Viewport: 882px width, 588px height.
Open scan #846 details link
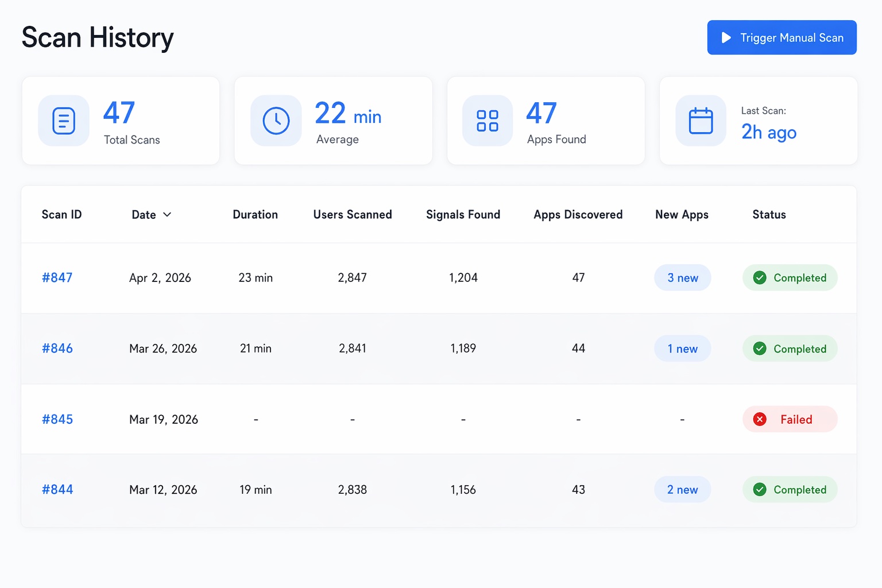coord(57,349)
